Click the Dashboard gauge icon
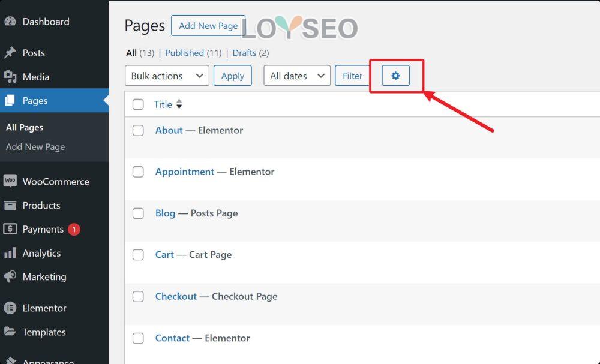600x364 pixels. (x=10, y=22)
